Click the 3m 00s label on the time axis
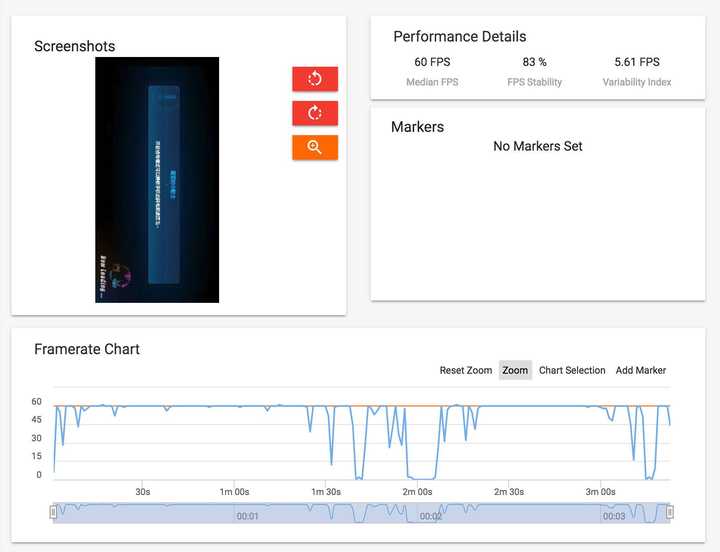 tap(600, 492)
